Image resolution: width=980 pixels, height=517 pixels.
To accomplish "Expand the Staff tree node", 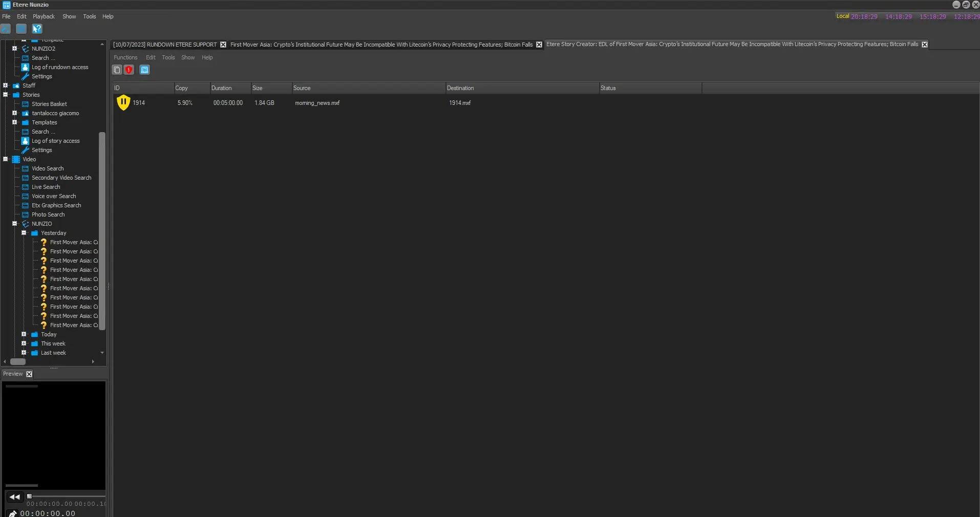I will pyautogui.click(x=6, y=85).
